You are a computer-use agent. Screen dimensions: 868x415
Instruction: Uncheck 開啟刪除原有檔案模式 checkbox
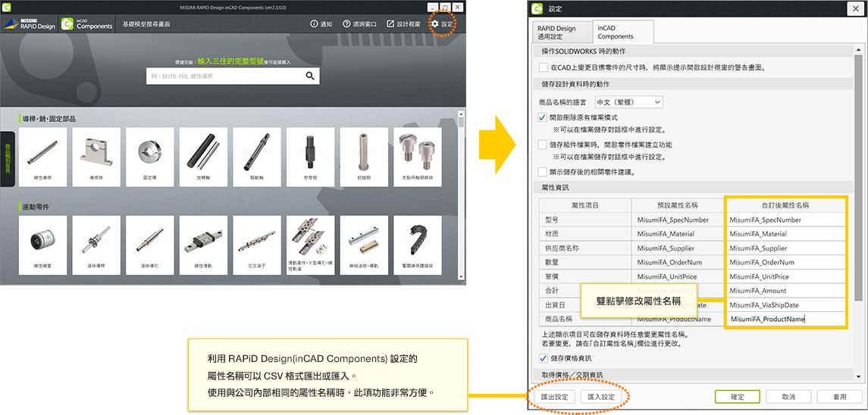pos(543,117)
